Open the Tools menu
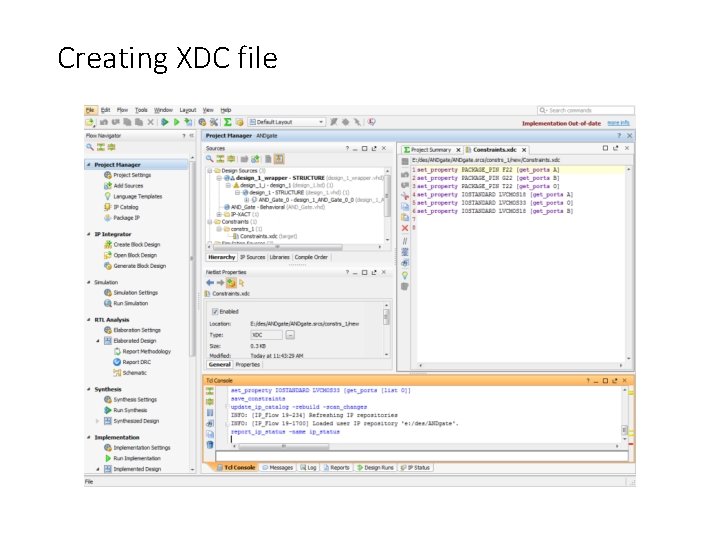 141,110
